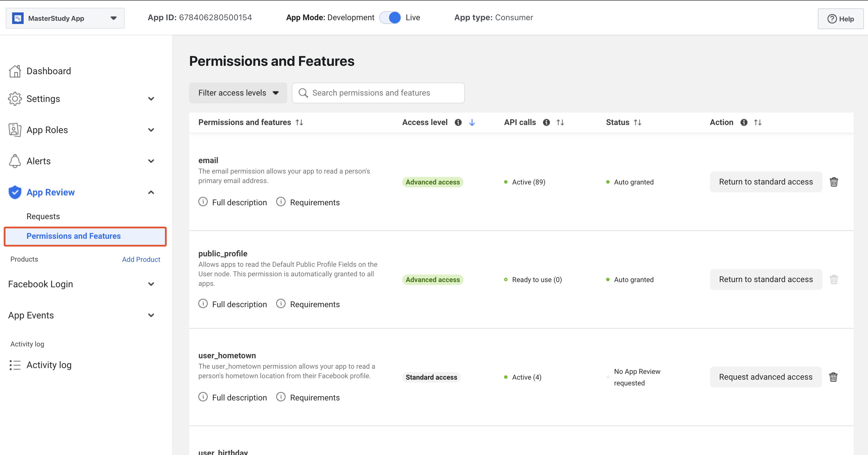The width and height of the screenshot is (868, 455).
Task: Click the Action column info icon
Action: pos(744,122)
